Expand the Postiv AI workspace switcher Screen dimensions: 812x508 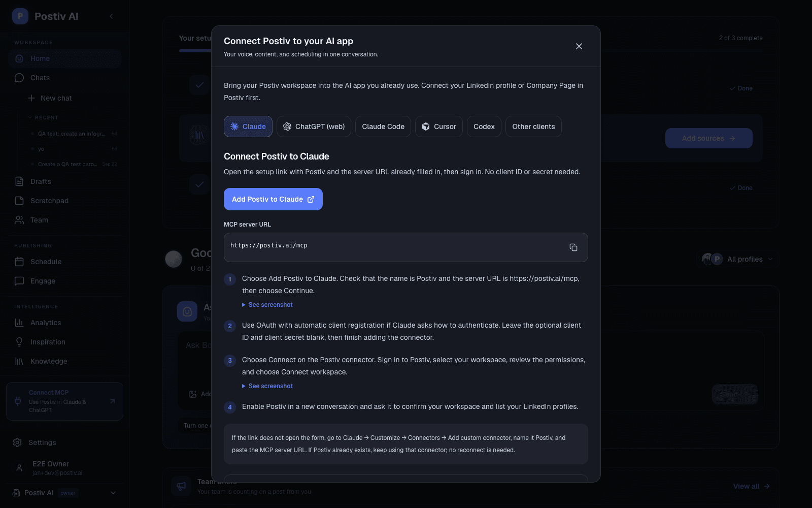[x=64, y=493]
